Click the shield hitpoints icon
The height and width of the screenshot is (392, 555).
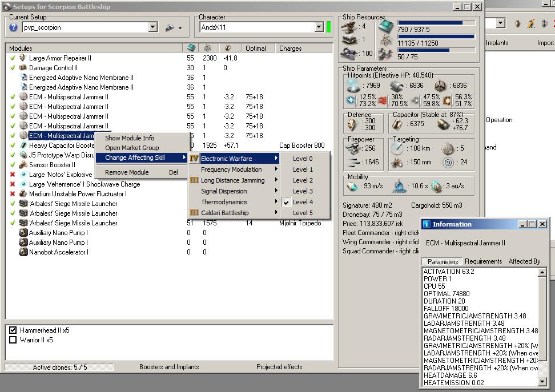[352, 86]
